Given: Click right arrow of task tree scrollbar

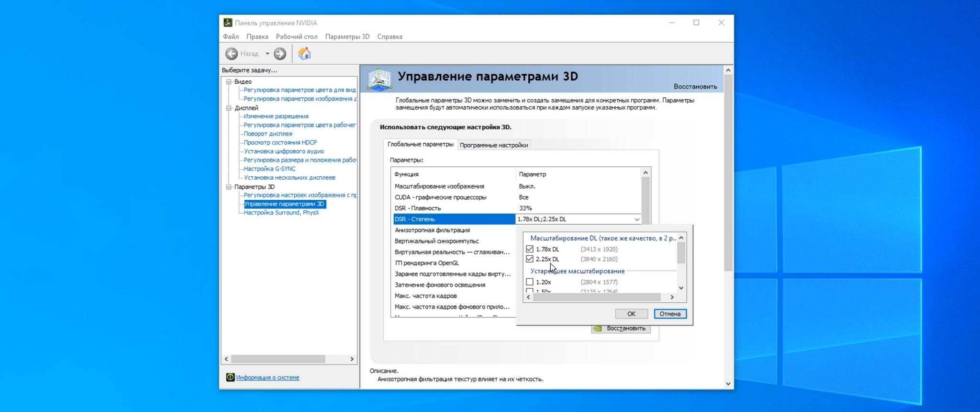Looking at the screenshot, I should (x=352, y=359).
